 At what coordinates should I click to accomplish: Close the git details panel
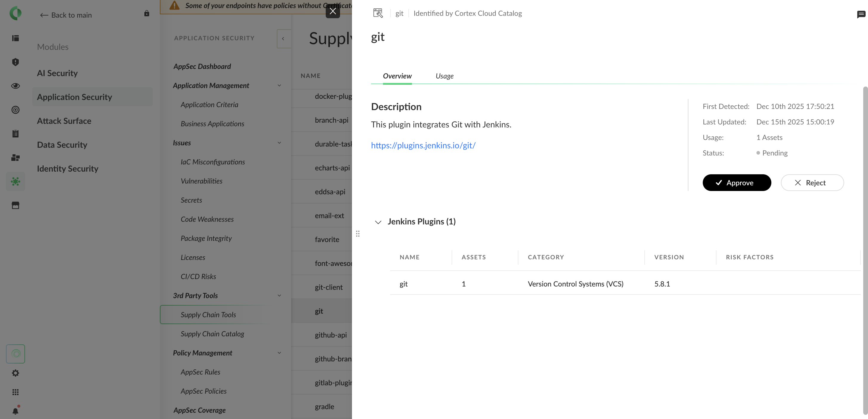333,11
